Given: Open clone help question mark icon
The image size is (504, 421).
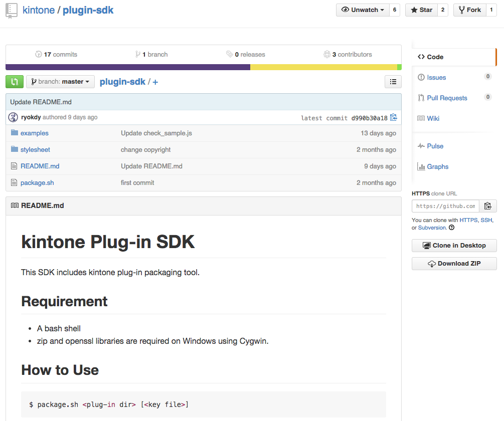Looking at the screenshot, I should 452,228.
